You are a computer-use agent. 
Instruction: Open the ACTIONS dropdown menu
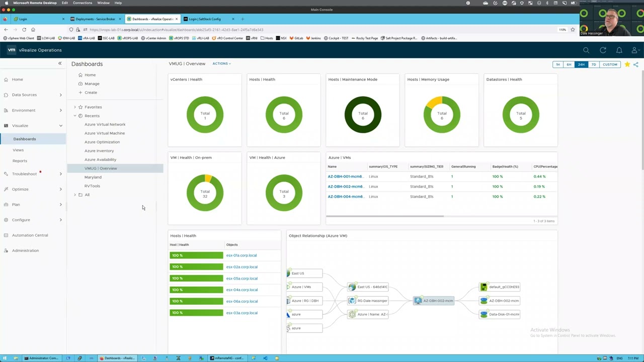point(221,64)
